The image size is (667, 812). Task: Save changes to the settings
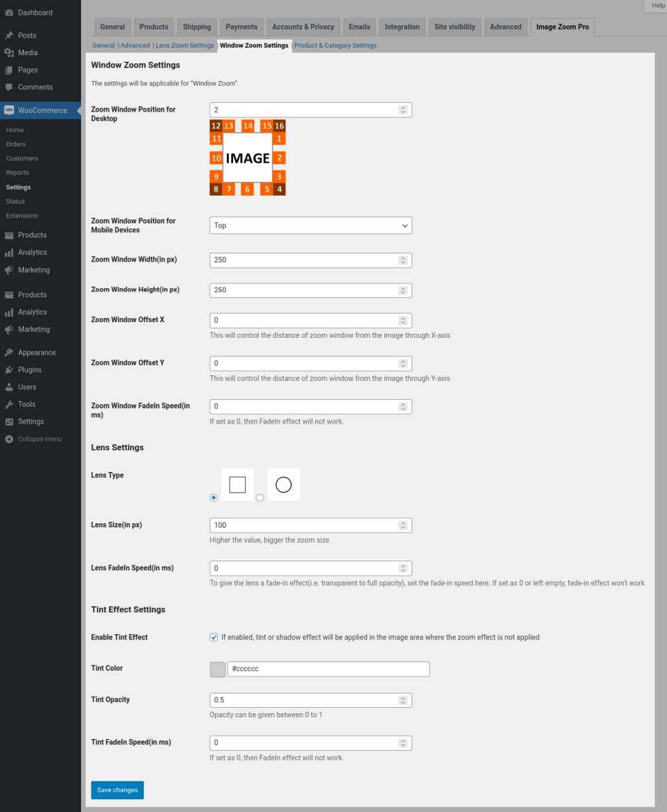pyautogui.click(x=118, y=790)
